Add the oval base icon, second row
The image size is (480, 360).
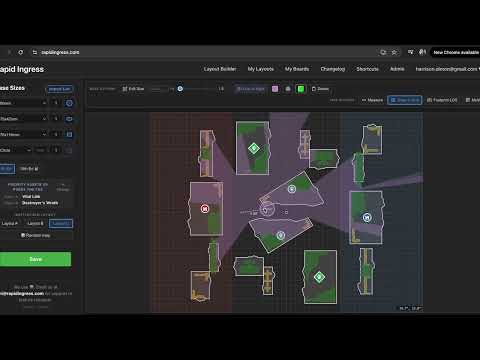pyautogui.click(x=69, y=119)
